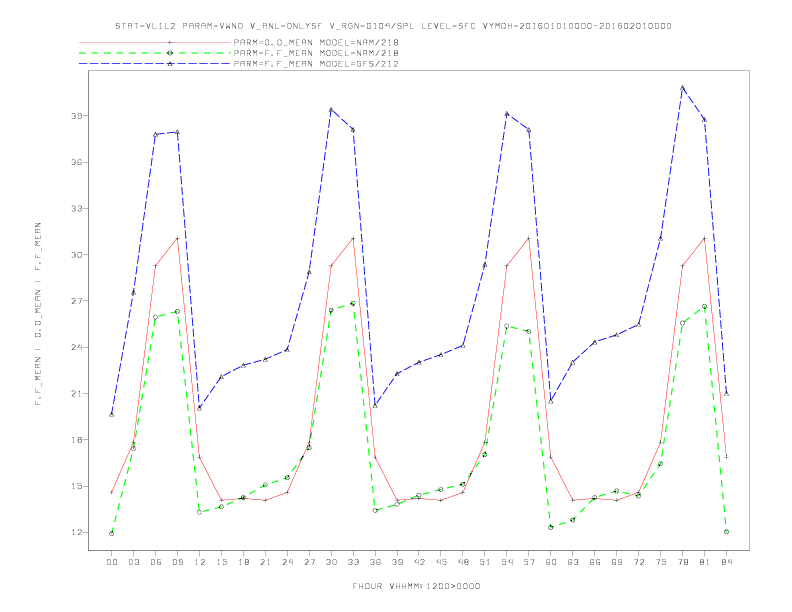792x612 pixels.
Task: Click the blue GFS triangle marker at hour 30
Action: tap(331, 109)
